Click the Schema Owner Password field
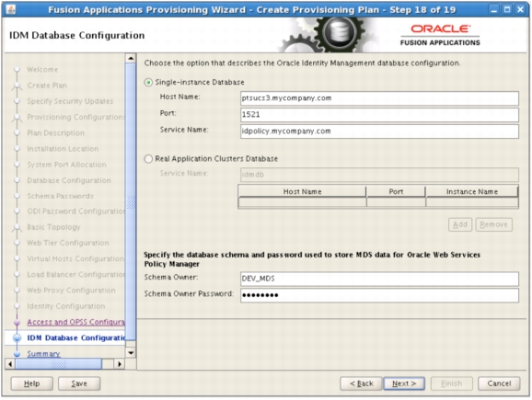The height and width of the screenshot is (400, 532). tap(379, 295)
